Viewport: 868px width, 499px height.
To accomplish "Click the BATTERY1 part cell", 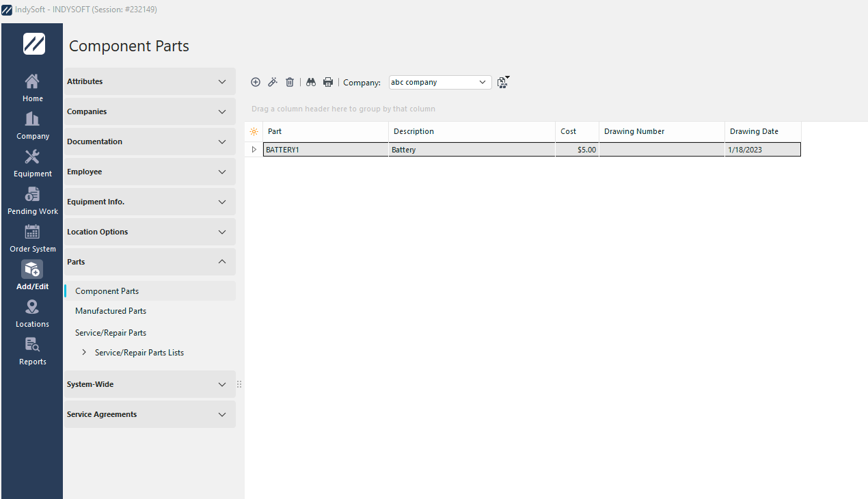I will (x=325, y=150).
